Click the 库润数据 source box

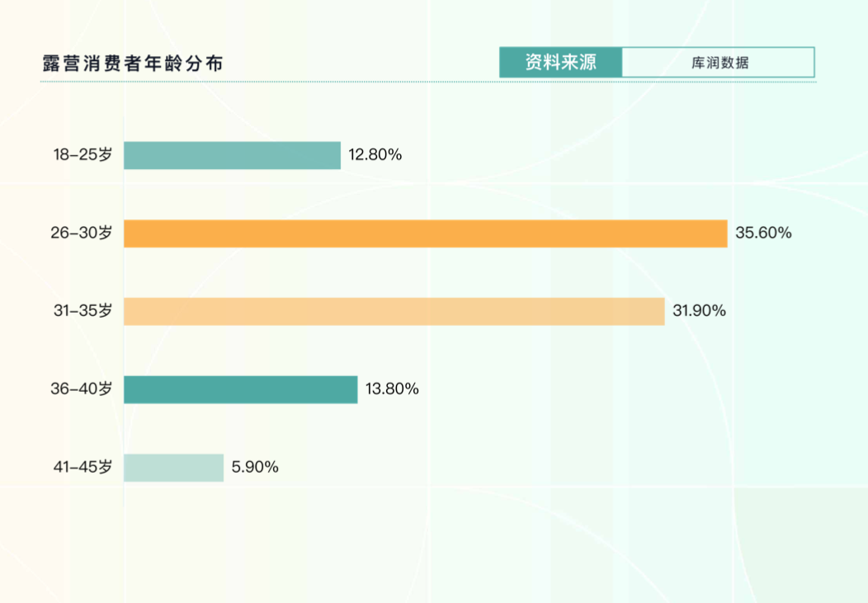717,63
